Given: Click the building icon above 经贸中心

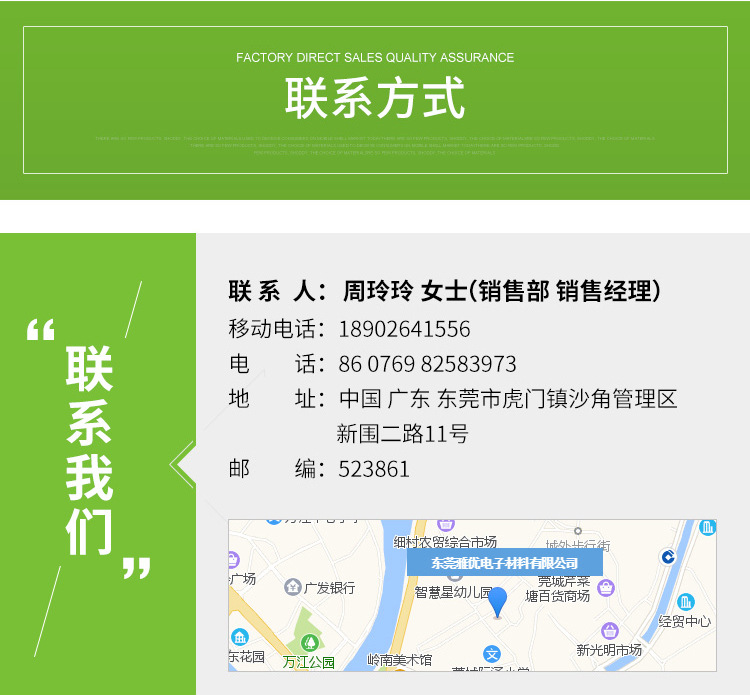Looking at the screenshot, I should pyautogui.click(x=685, y=601).
